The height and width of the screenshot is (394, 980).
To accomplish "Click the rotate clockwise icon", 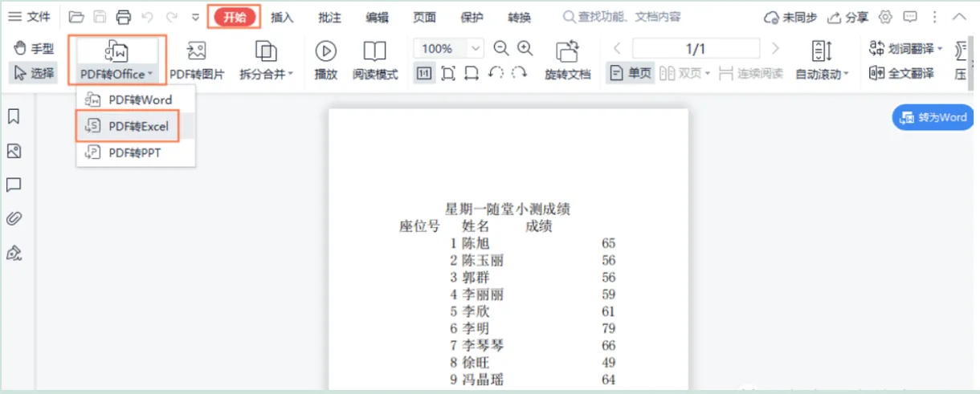I will (520, 73).
